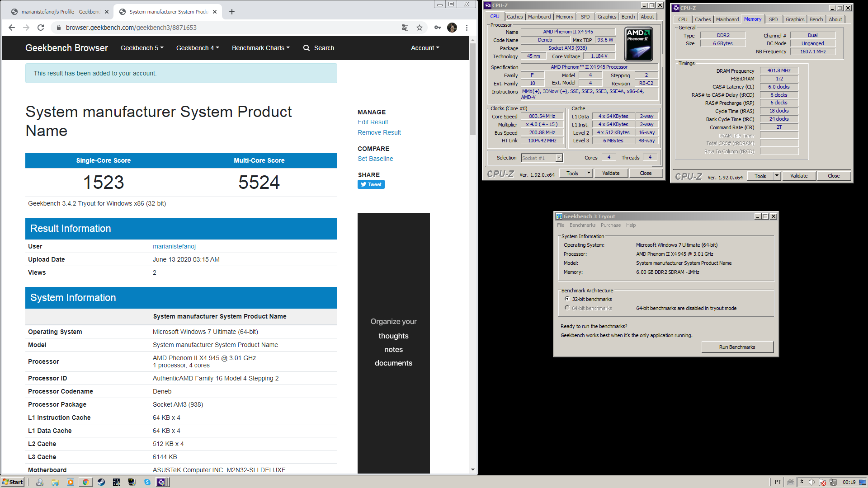Switch to SPD tab in right CPU-Z
868x488 pixels.
point(774,19)
